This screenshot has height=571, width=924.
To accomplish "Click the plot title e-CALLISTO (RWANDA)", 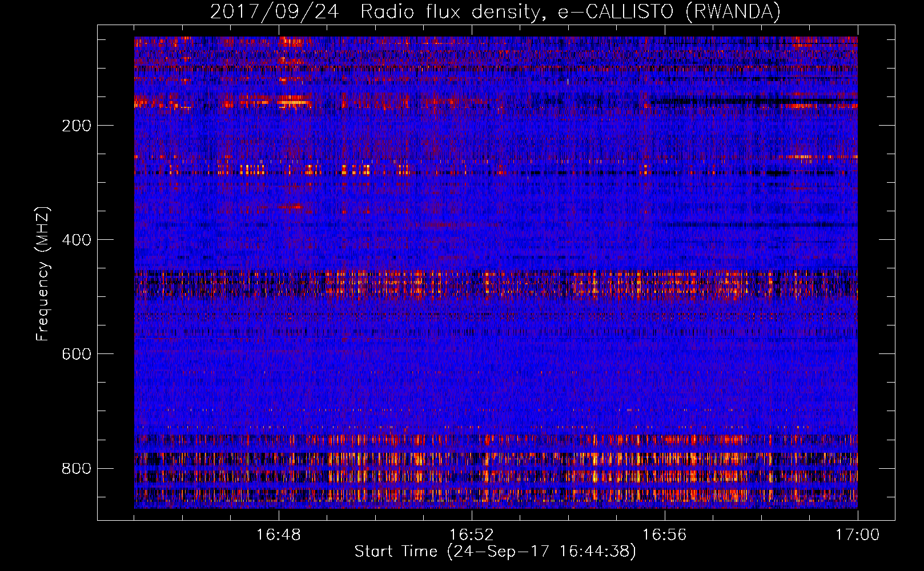I will pyautogui.click(x=495, y=11).
